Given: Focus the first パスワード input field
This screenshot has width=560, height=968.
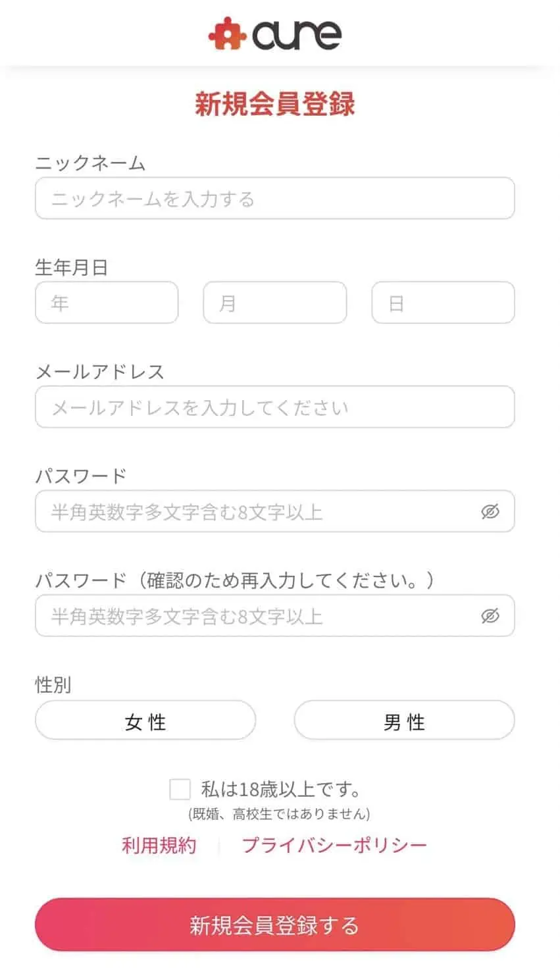Looking at the screenshot, I should coord(275,511).
